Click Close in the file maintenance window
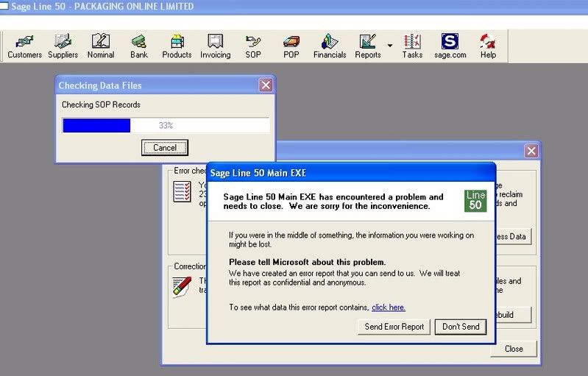The width and height of the screenshot is (588, 376). pos(514,349)
